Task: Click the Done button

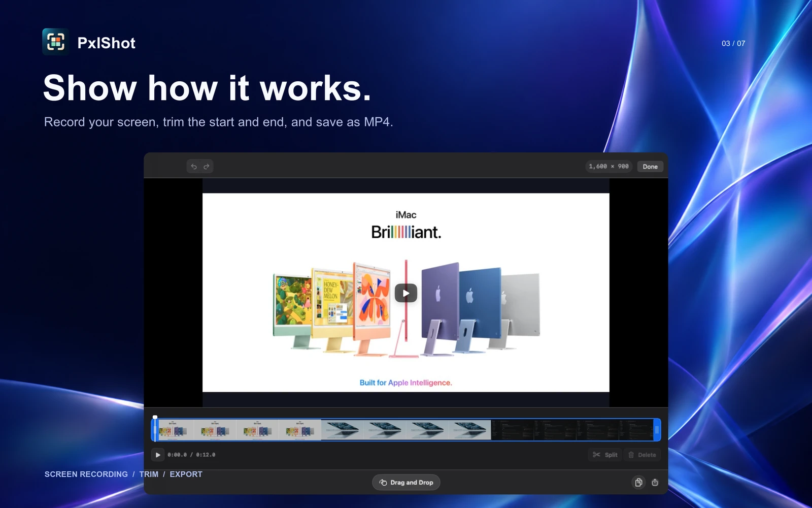Action: [x=650, y=167]
